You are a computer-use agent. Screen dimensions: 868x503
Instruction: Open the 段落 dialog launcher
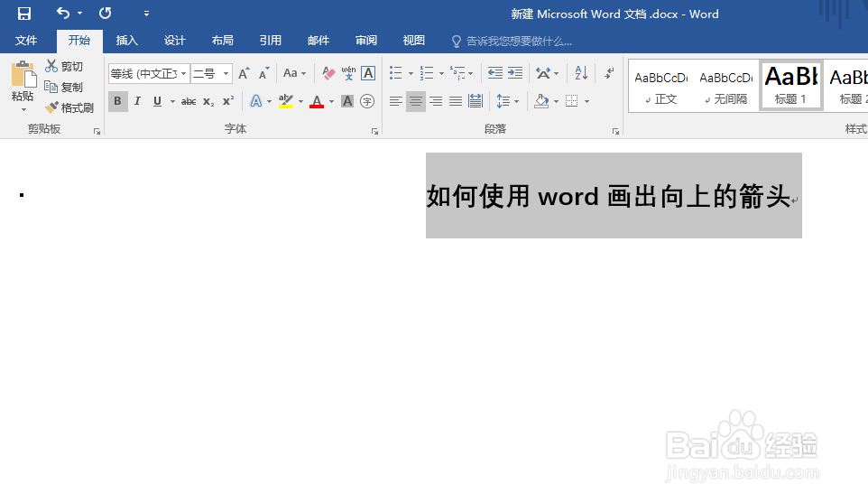(615, 131)
